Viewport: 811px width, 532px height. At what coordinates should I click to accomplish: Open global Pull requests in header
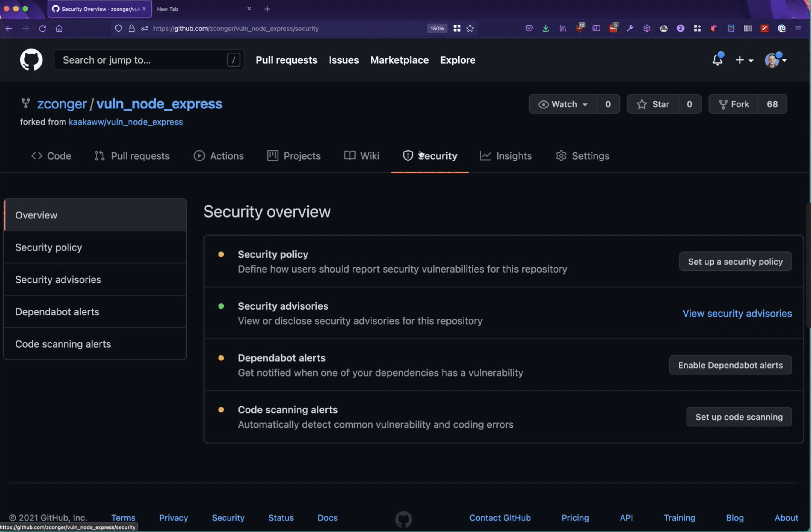coord(286,60)
